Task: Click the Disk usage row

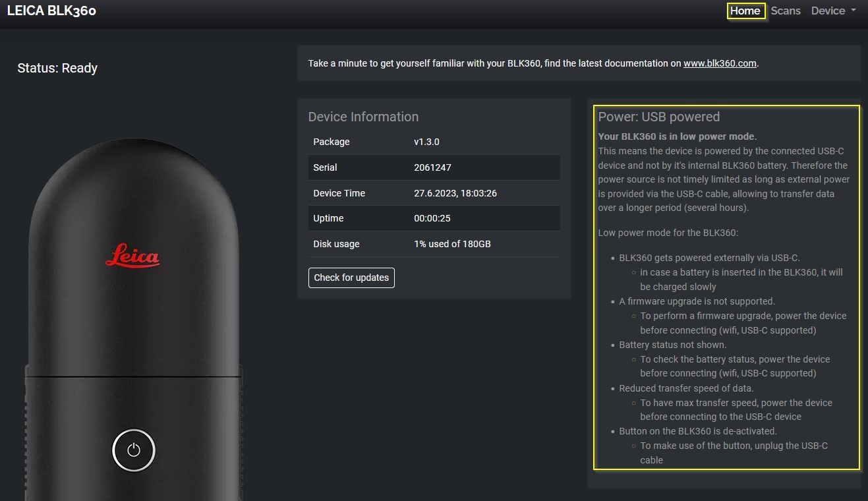Action: point(434,244)
